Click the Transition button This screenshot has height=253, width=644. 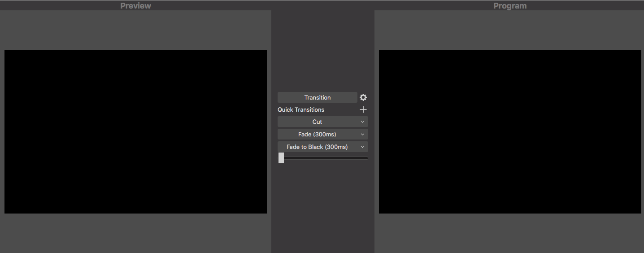(317, 97)
